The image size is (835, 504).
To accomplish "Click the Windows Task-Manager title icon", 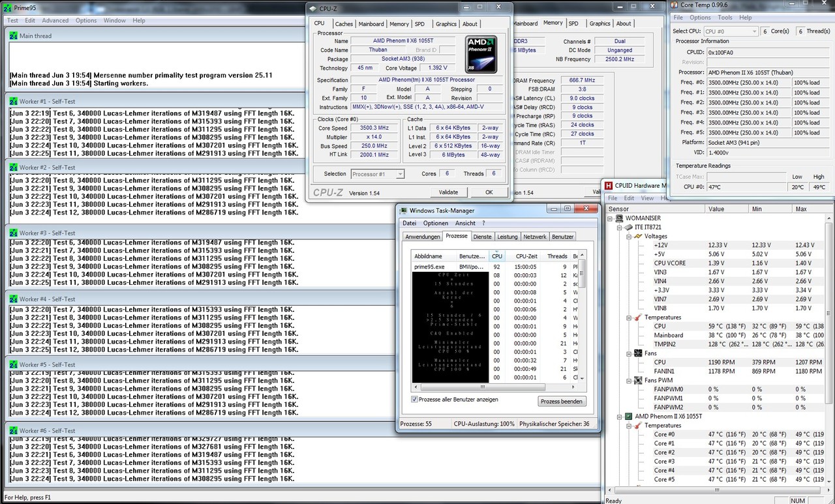I will click(404, 210).
